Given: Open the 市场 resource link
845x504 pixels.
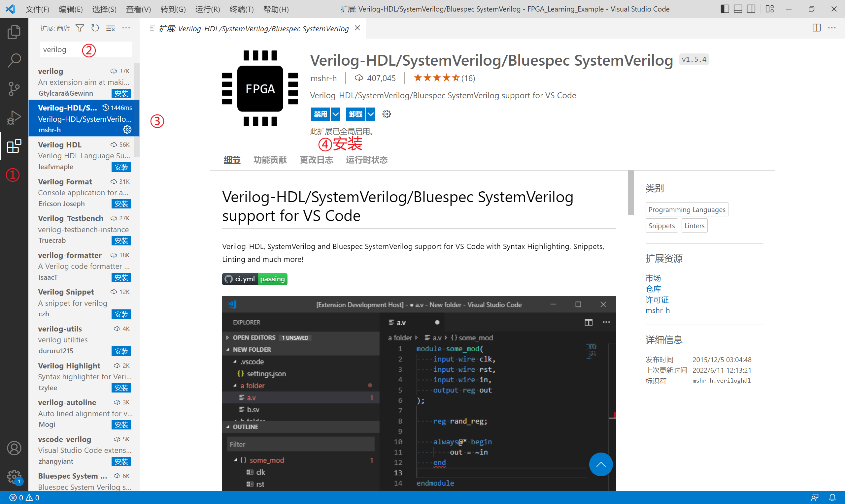Looking at the screenshot, I should point(653,278).
